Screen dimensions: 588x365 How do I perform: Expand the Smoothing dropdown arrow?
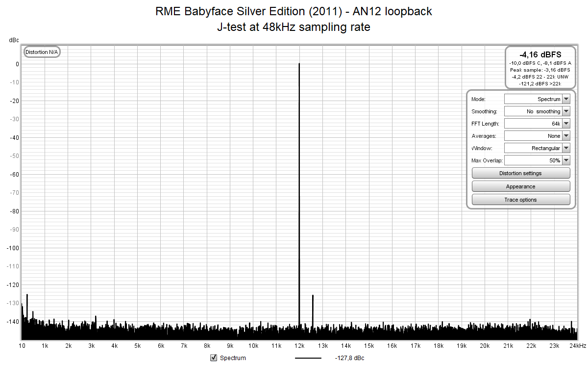click(566, 111)
